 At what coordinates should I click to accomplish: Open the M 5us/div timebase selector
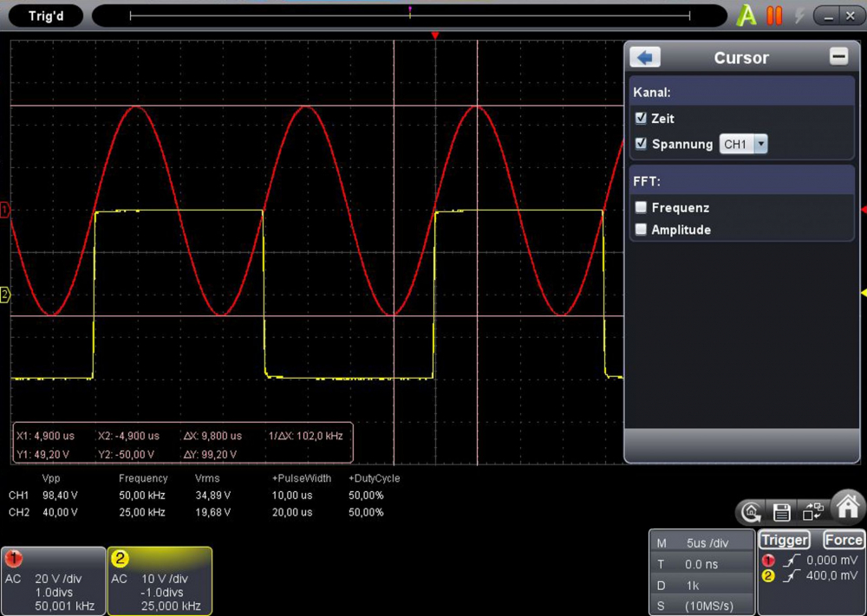(701, 541)
